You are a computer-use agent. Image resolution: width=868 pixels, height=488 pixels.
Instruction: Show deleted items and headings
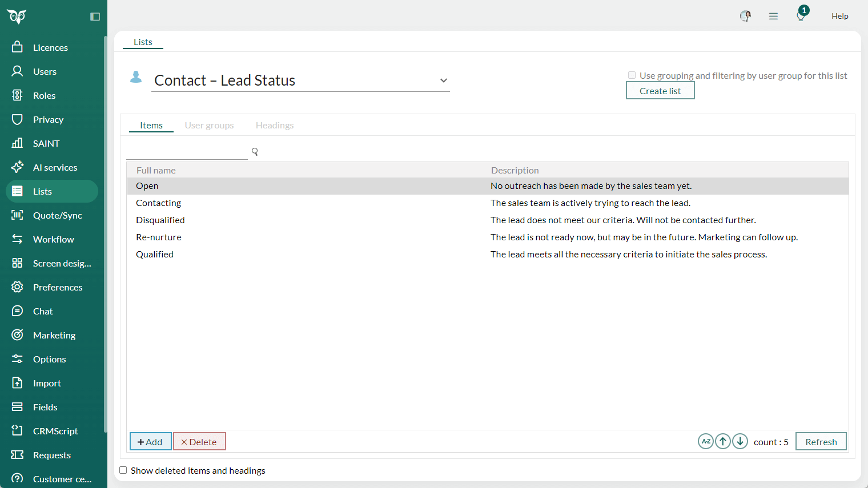click(123, 470)
